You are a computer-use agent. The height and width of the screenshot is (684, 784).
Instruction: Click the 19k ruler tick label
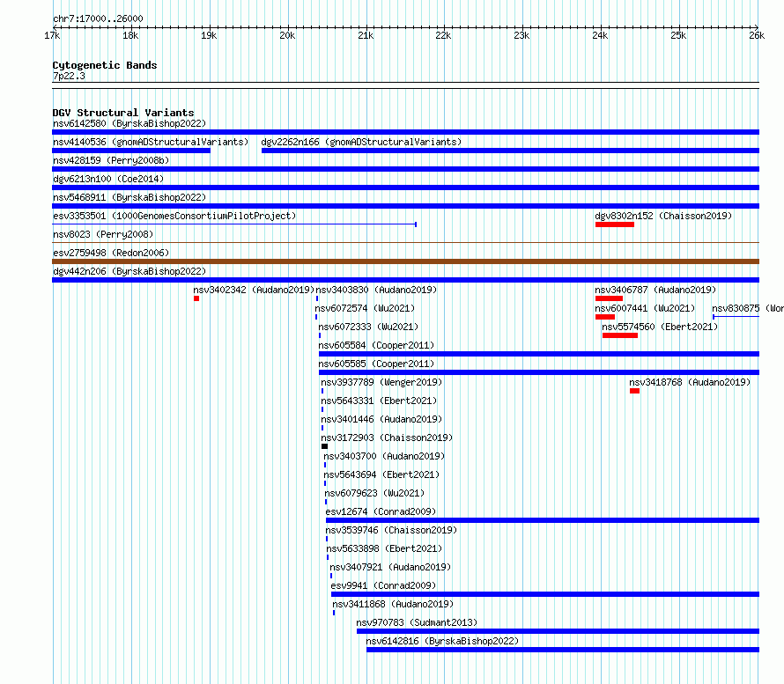click(x=209, y=35)
